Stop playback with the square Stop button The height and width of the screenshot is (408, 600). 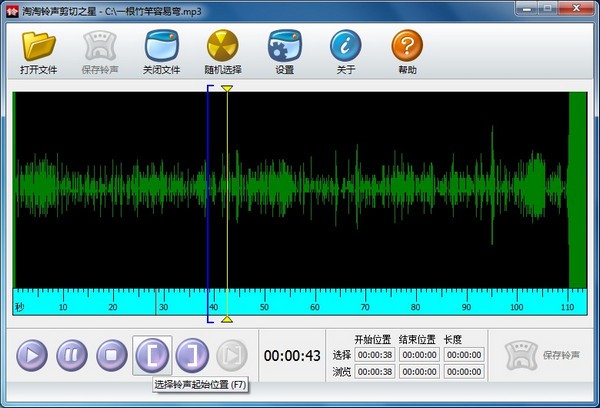tap(111, 354)
